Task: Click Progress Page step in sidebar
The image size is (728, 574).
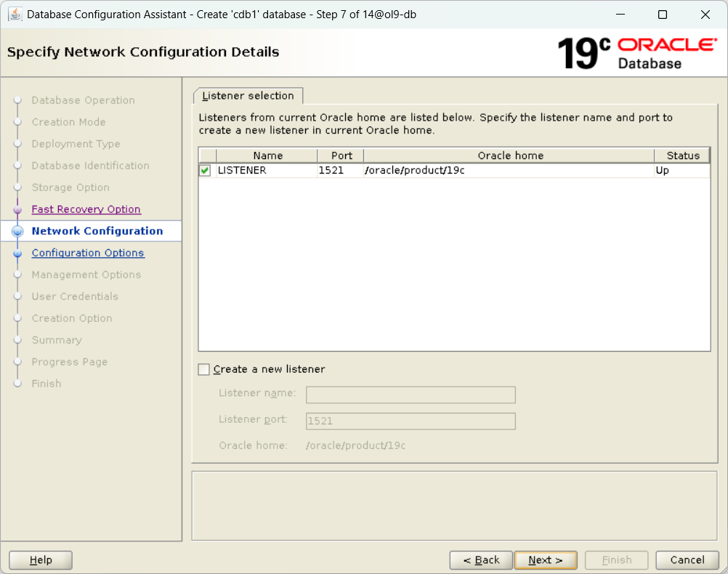Action: point(70,363)
